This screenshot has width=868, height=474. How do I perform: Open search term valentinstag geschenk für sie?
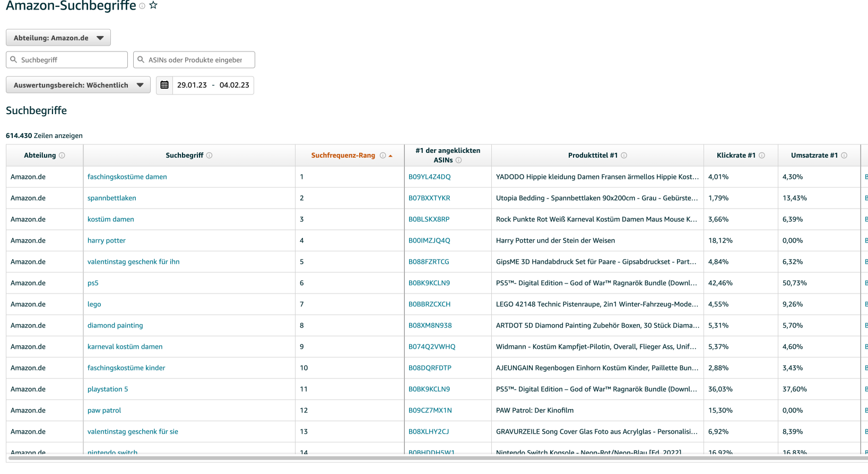[133, 432]
